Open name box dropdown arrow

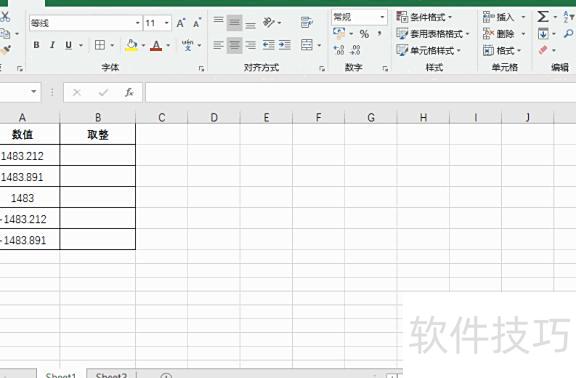34,91
